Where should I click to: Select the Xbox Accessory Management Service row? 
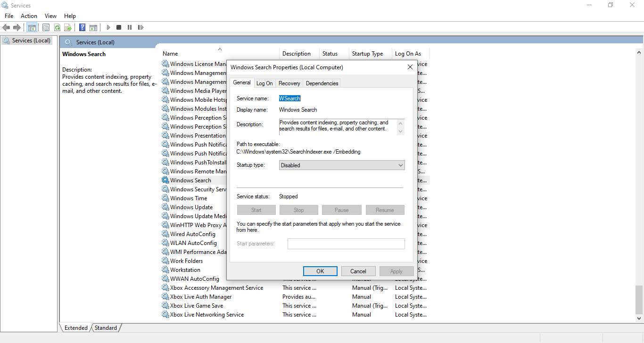coord(295,288)
